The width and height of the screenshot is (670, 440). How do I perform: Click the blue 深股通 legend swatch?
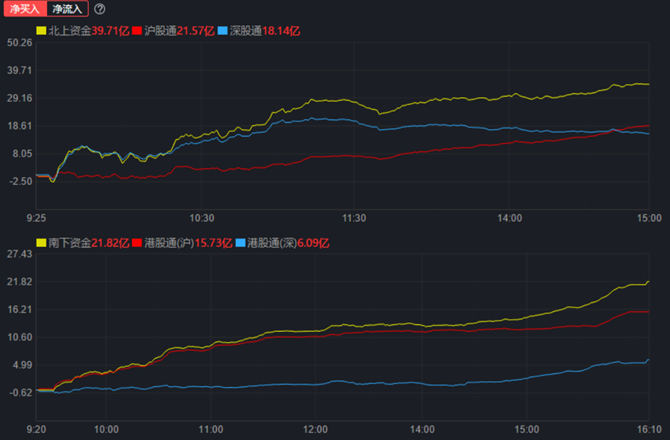point(222,31)
